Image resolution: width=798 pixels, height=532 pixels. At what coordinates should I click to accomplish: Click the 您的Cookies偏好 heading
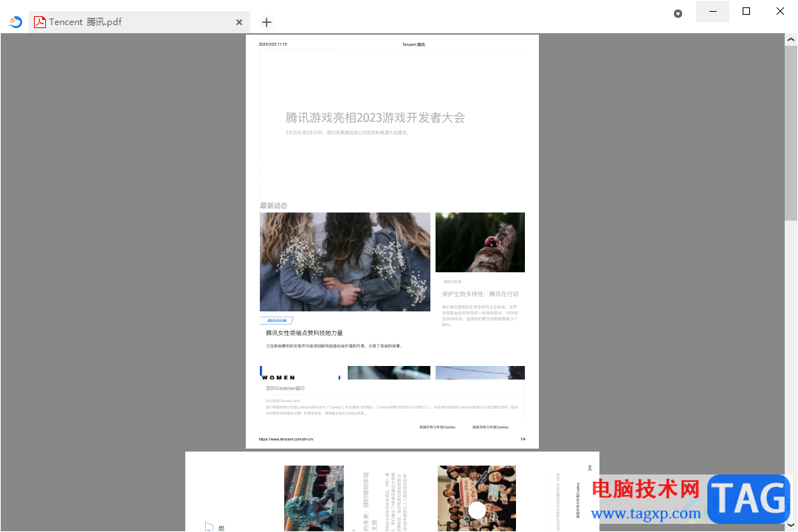point(285,388)
